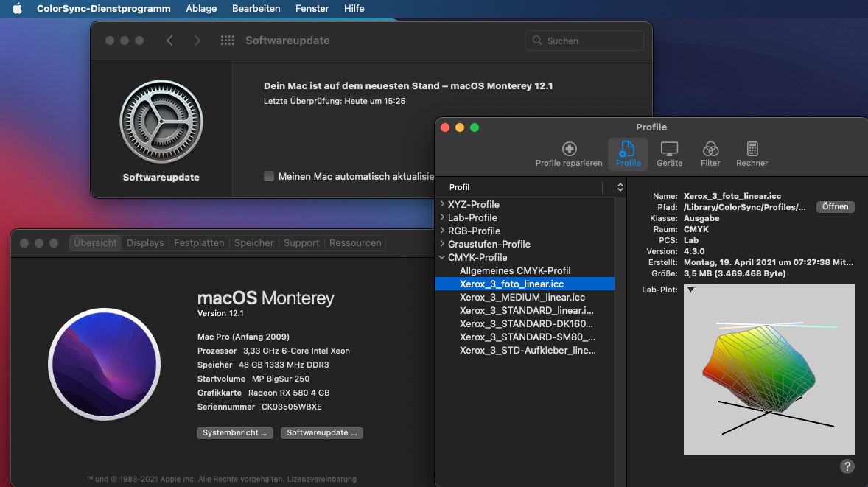Click the profile path /Library/ColorSync/Profiles/...
The image size is (868, 487).
click(744, 207)
